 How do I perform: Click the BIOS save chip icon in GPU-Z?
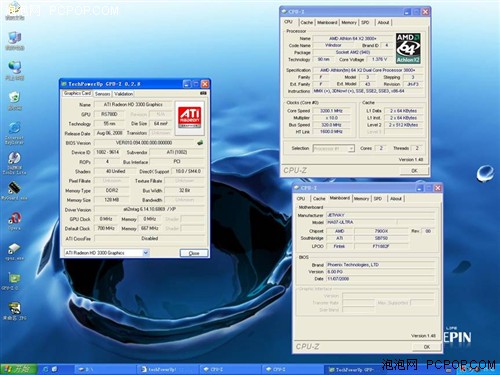pyautogui.click(x=200, y=143)
